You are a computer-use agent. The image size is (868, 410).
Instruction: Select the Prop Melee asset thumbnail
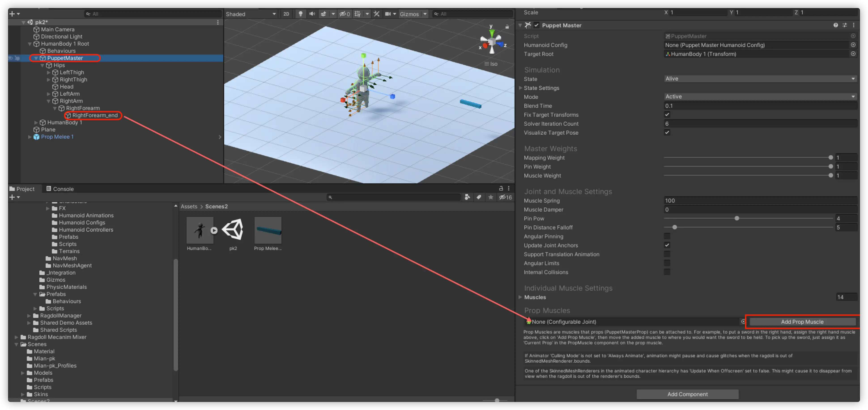click(x=268, y=230)
